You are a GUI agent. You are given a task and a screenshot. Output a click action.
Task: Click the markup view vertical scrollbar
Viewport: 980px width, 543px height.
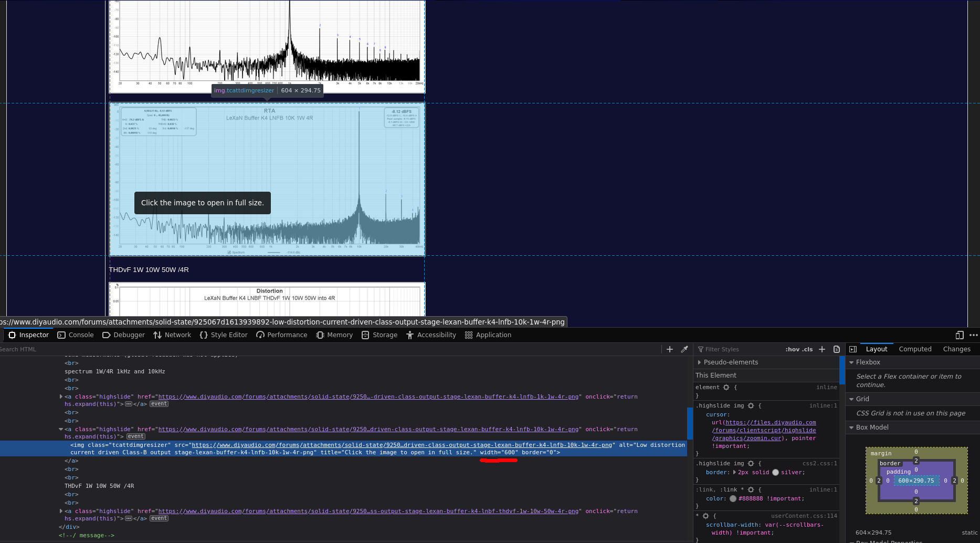coord(690,423)
